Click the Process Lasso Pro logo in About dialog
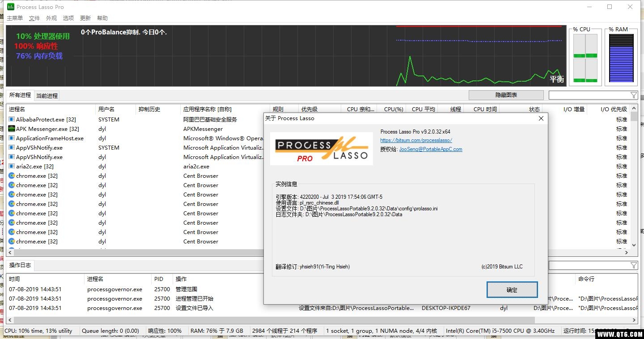 (322, 149)
